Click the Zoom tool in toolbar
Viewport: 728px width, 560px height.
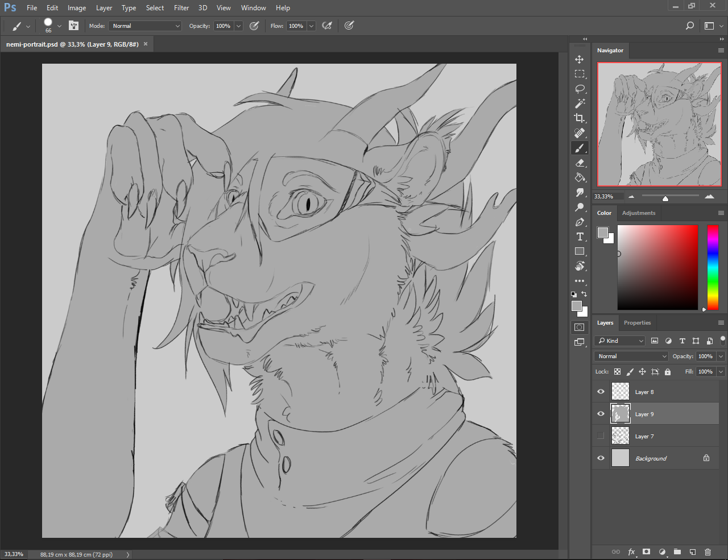(x=579, y=207)
